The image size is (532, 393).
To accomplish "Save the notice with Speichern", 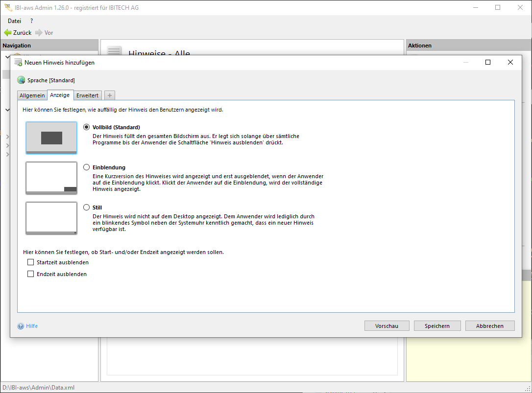I will click(x=437, y=326).
